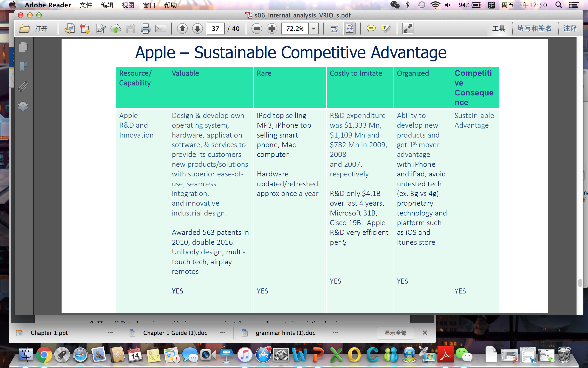Click the sign document pencil icon
The height and width of the screenshot is (368, 588).
100,29
